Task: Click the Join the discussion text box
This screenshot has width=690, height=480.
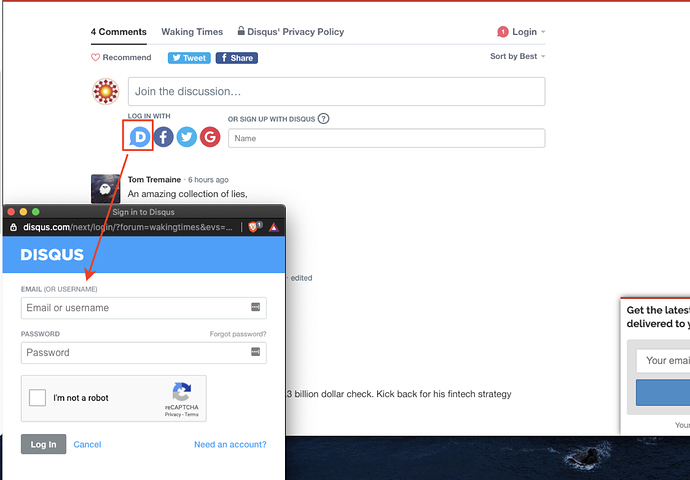Action: (337, 92)
